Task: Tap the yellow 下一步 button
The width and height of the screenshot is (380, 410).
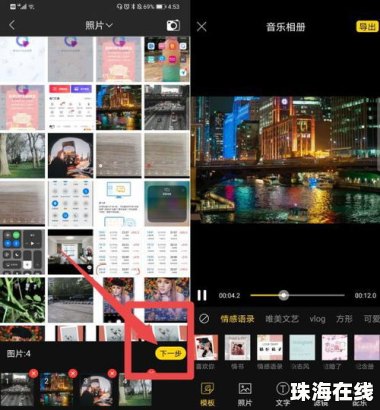Action: 170,353
